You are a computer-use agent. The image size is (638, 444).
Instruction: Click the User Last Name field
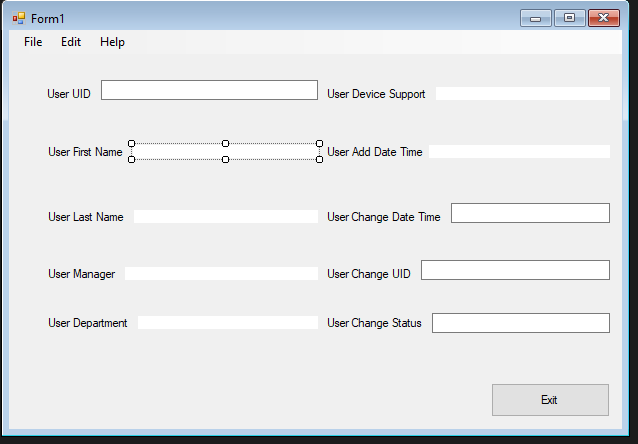click(226, 217)
